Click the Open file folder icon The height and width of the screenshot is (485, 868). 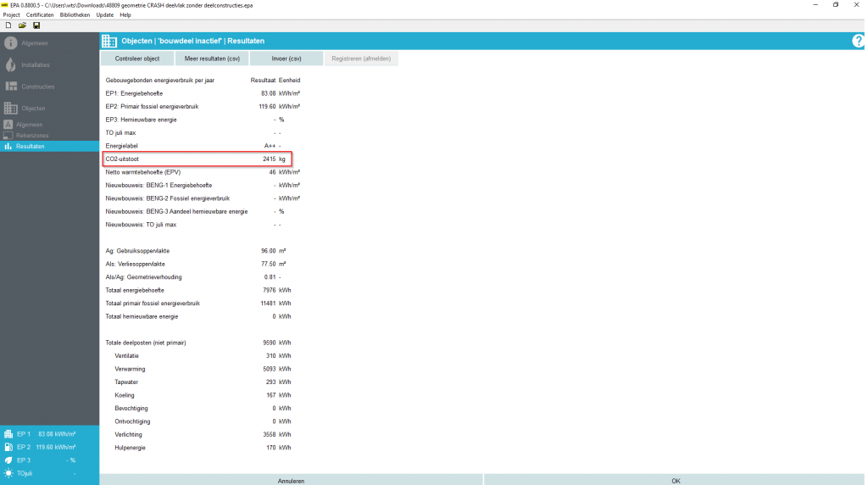pos(22,25)
